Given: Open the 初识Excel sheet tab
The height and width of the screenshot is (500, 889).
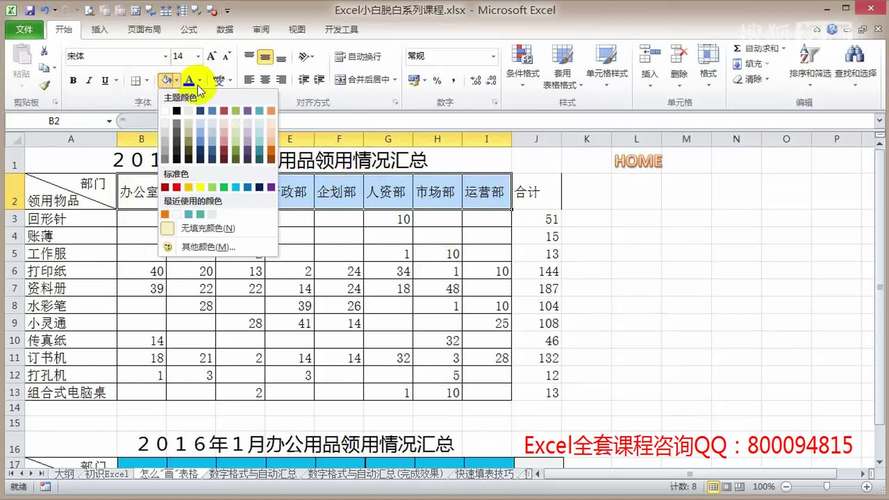Looking at the screenshot, I should coord(107,473).
